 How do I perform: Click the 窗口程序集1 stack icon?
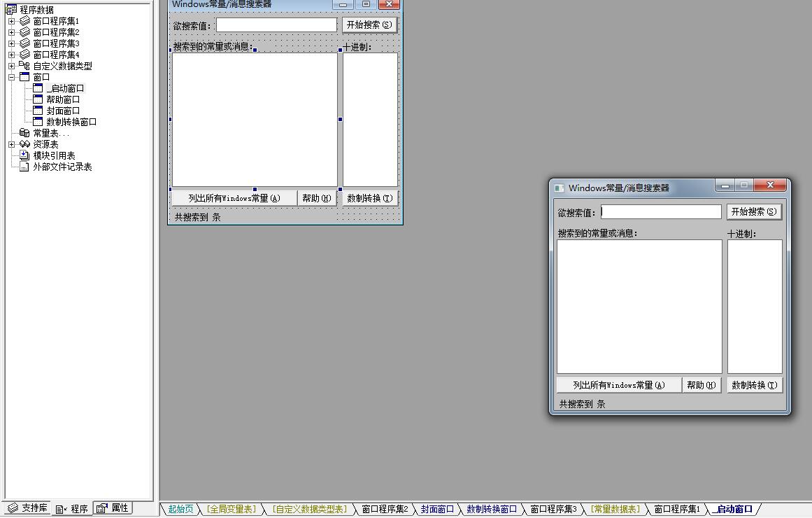pyautogui.click(x=25, y=21)
